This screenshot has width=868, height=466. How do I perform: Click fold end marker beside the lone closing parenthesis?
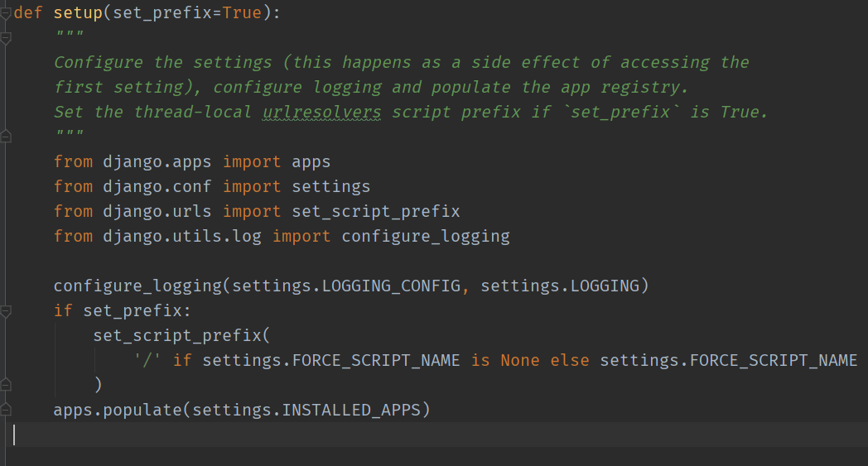pyautogui.click(x=6, y=384)
